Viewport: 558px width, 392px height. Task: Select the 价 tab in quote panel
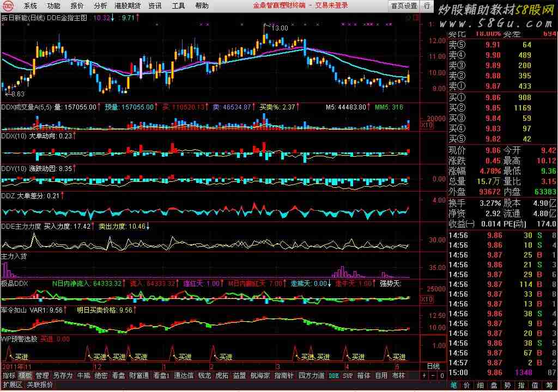tap(467, 385)
